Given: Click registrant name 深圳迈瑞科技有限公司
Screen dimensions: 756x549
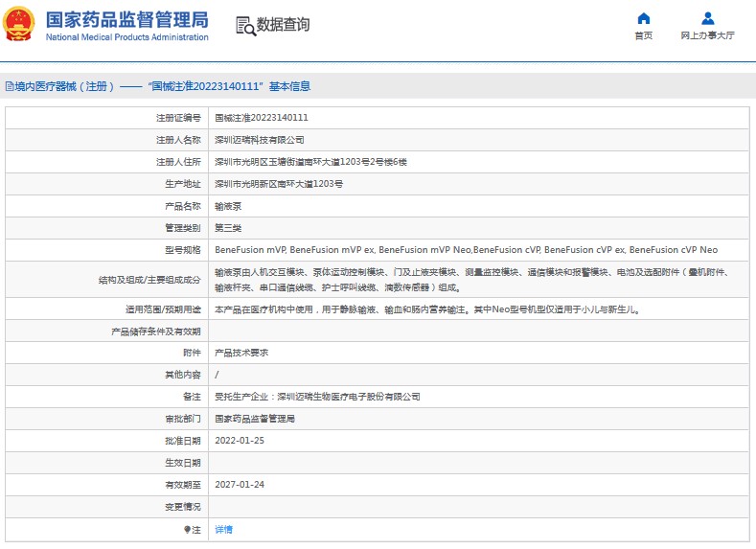Looking at the screenshot, I should click(259, 140).
